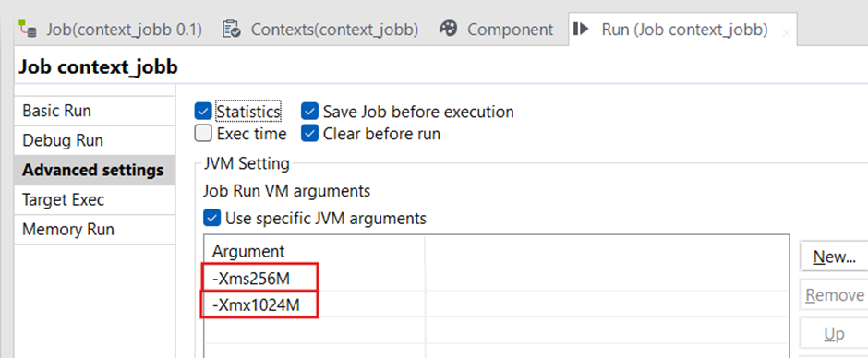Click the Contexts clipboard icon

point(231,29)
